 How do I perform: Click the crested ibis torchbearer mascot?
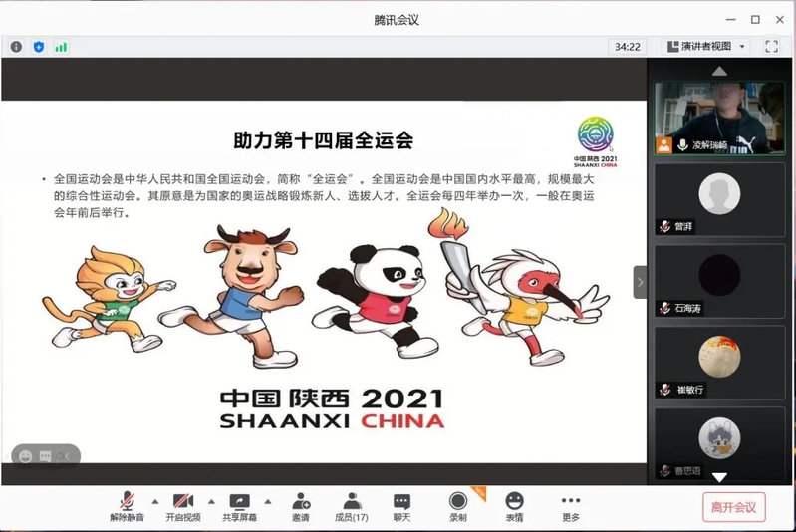coord(520,288)
